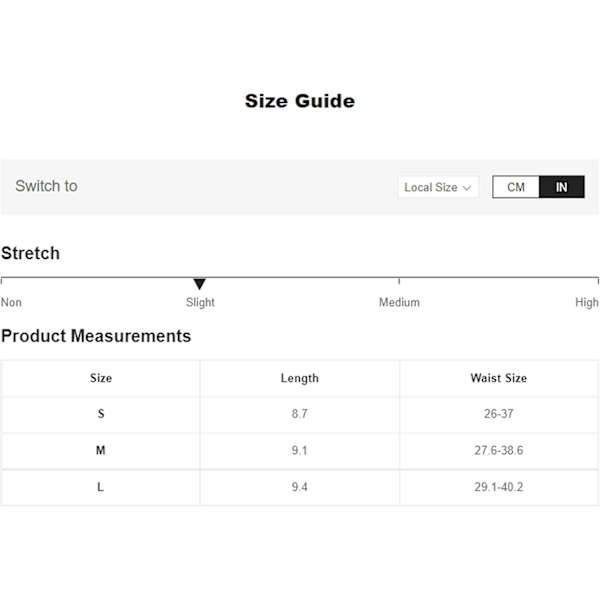This screenshot has width=600, height=600.
Task: Select the High stretch label
Action: 587,302
